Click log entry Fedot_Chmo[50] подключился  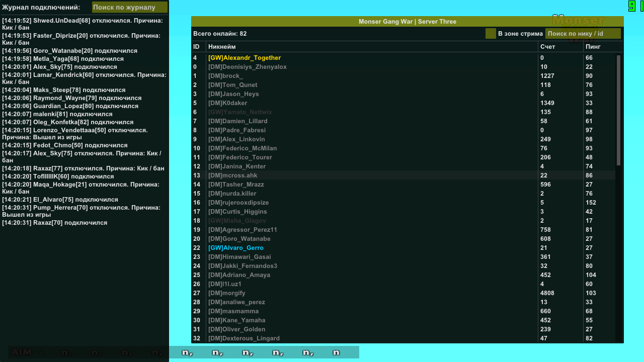coord(64,145)
